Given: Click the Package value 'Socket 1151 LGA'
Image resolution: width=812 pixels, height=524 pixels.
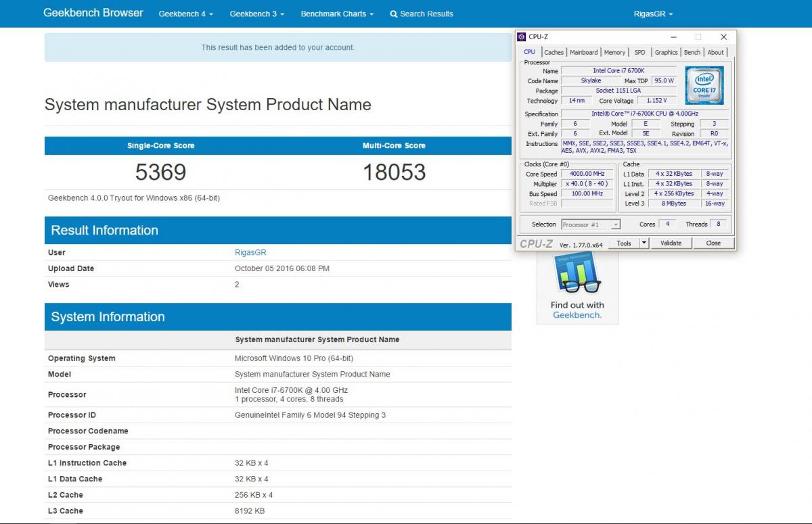Looking at the screenshot, I should click(x=618, y=91).
